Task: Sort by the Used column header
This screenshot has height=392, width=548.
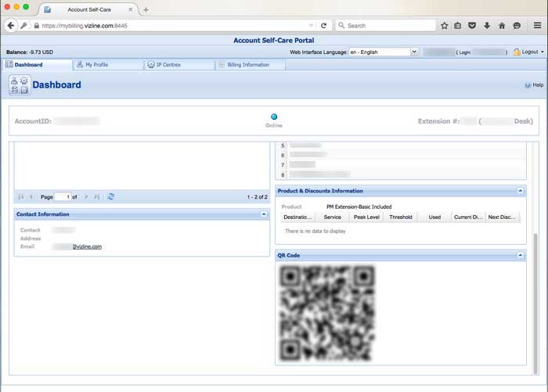Action: click(x=434, y=218)
